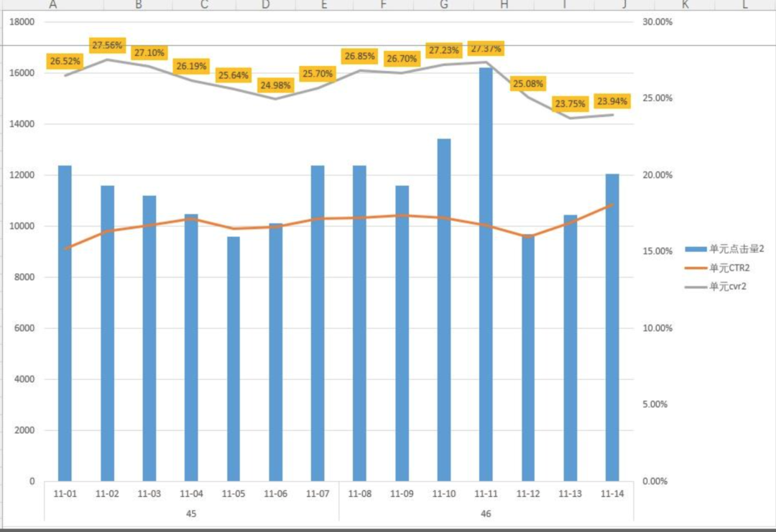Click the 11-13 date axis label
The height and width of the screenshot is (532, 776).
570,494
